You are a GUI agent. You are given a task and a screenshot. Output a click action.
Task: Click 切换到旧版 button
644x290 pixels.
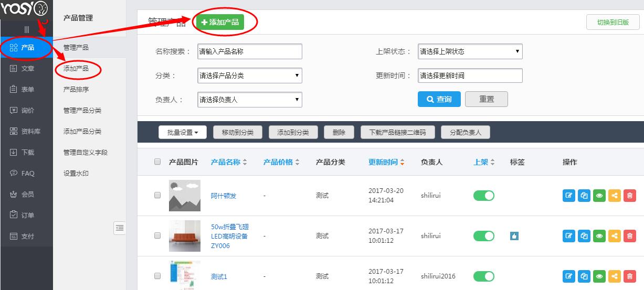(x=613, y=23)
